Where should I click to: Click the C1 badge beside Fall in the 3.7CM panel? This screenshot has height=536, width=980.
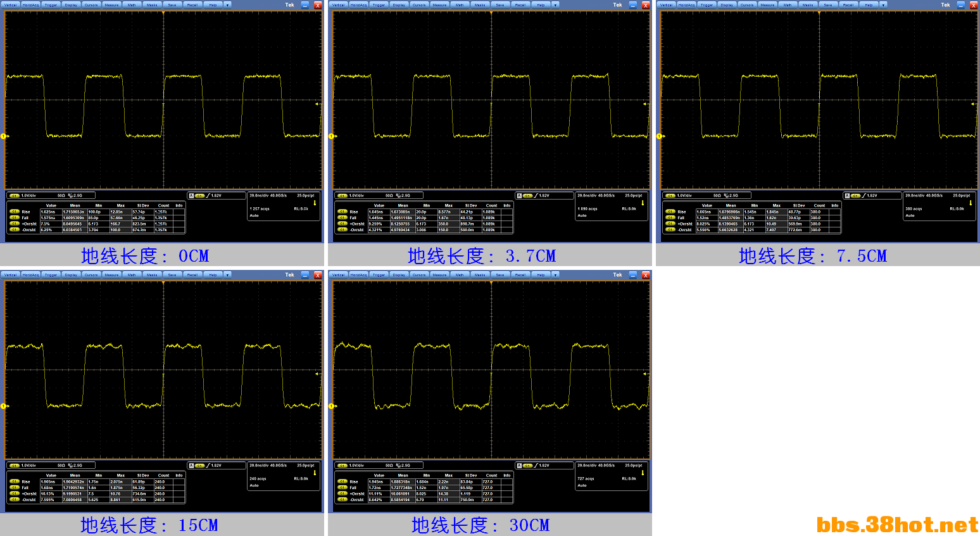pos(342,217)
